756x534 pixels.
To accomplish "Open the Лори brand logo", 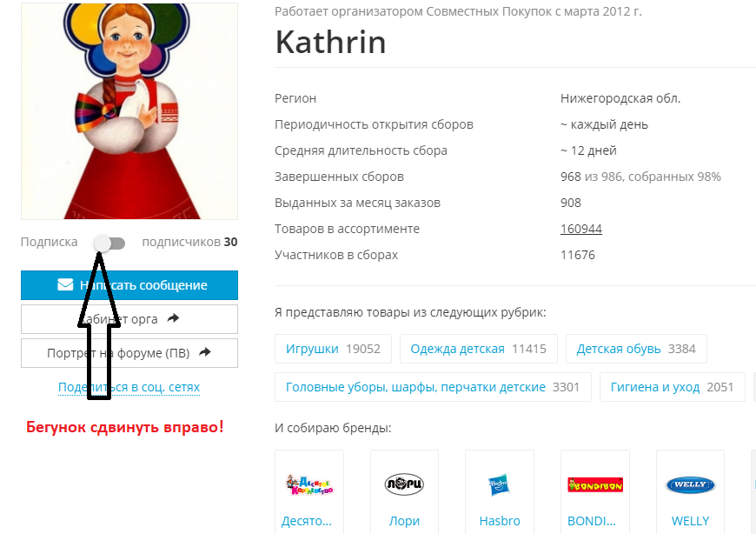I will pos(404,484).
